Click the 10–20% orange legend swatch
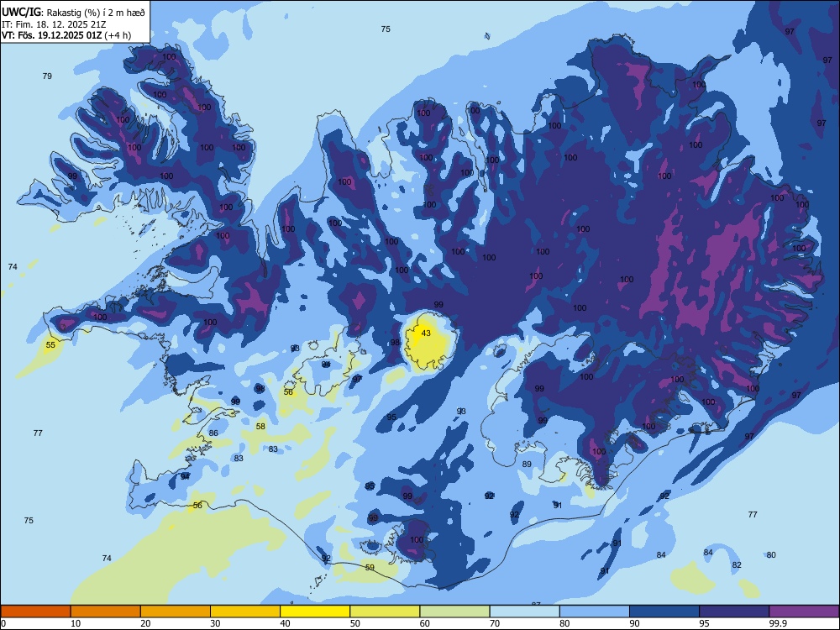 106,612
